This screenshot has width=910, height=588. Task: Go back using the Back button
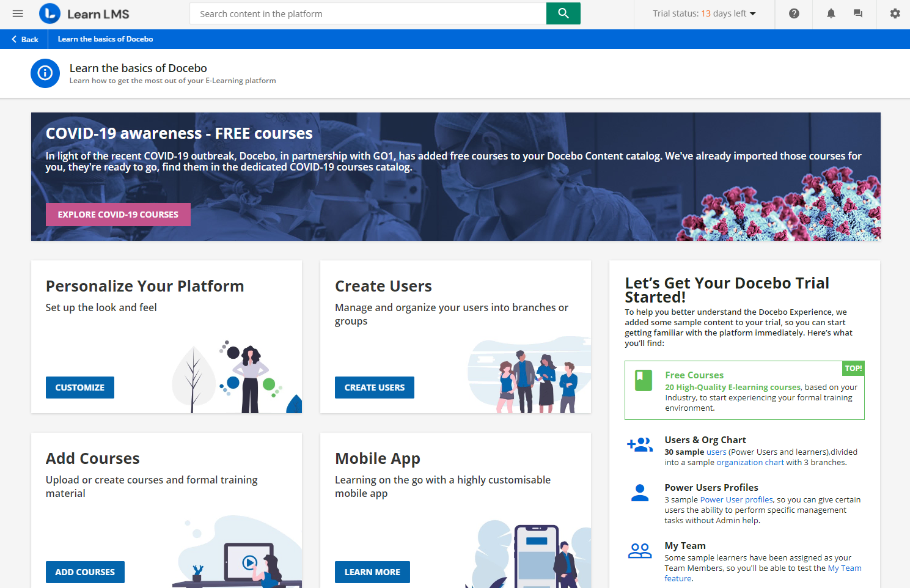24,39
